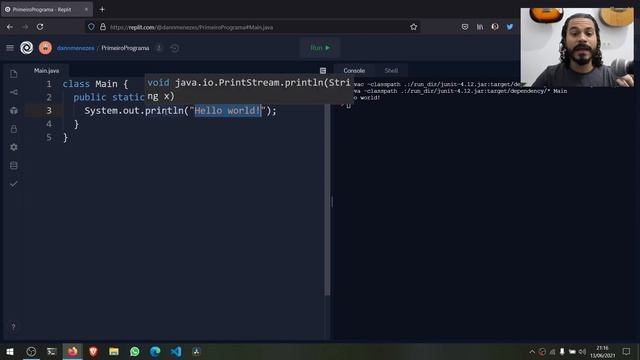The height and width of the screenshot is (360, 640).
Task: Open Firefox from taskbar
Action: tap(72, 351)
